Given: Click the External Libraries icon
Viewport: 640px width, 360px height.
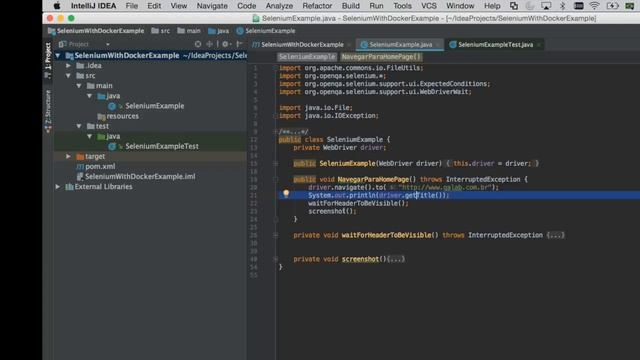Looking at the screenshot, I should pyautogui.click(x=69, y=187).
